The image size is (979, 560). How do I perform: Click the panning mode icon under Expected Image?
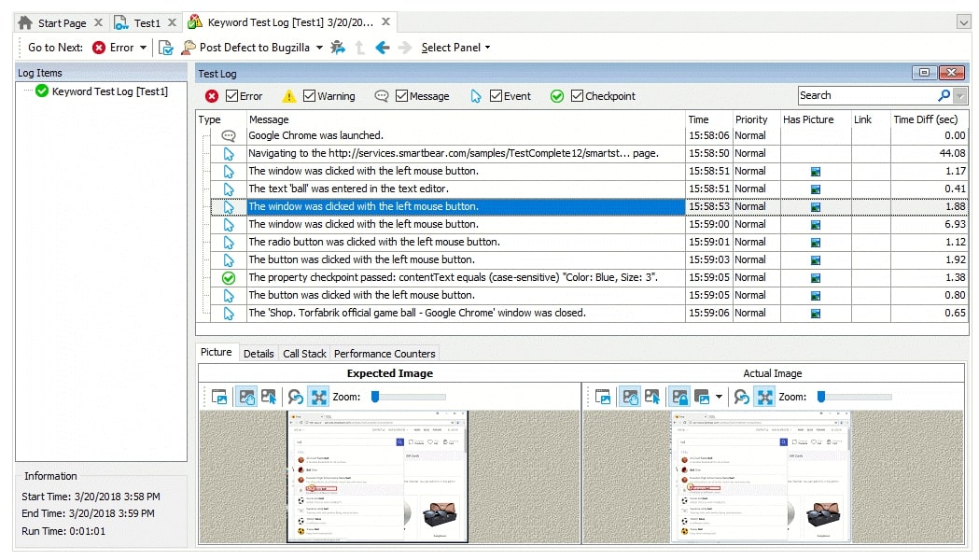click(246, 396)
